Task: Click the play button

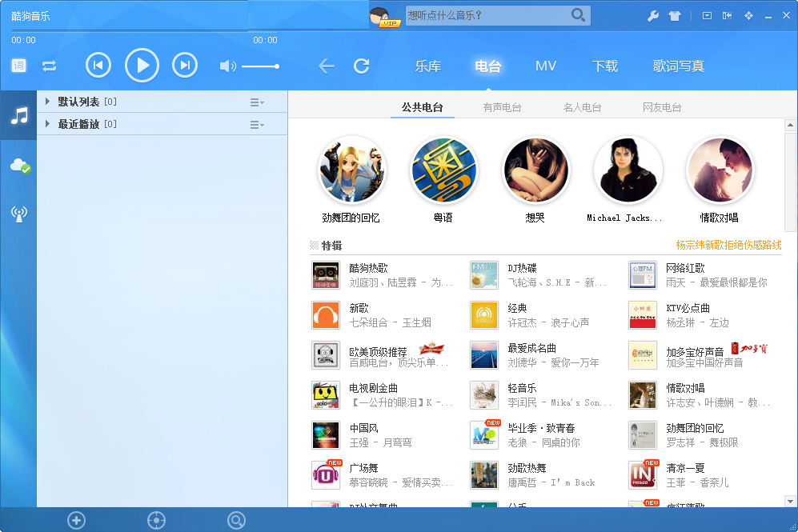Action: (x=142, y=66)
